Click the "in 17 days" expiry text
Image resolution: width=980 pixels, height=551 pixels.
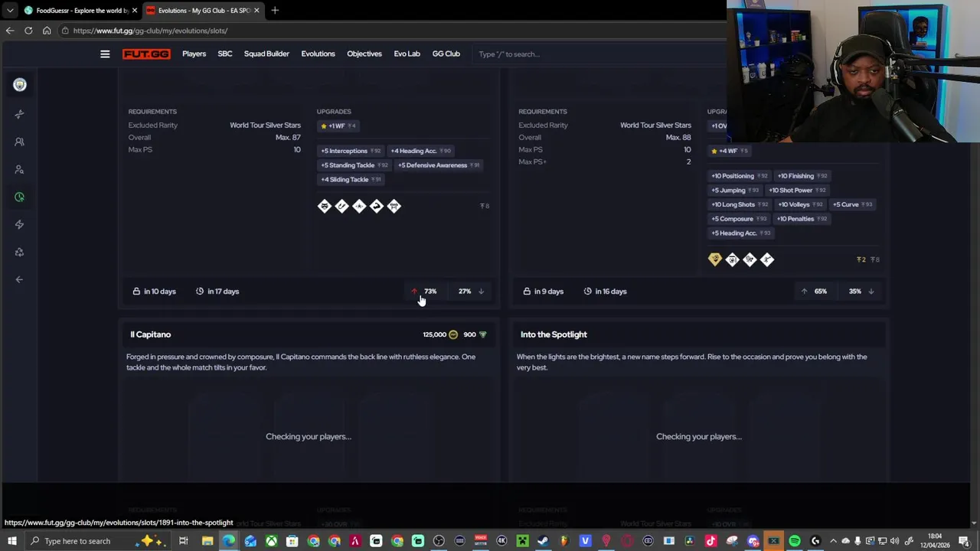[x=223, y=292]
